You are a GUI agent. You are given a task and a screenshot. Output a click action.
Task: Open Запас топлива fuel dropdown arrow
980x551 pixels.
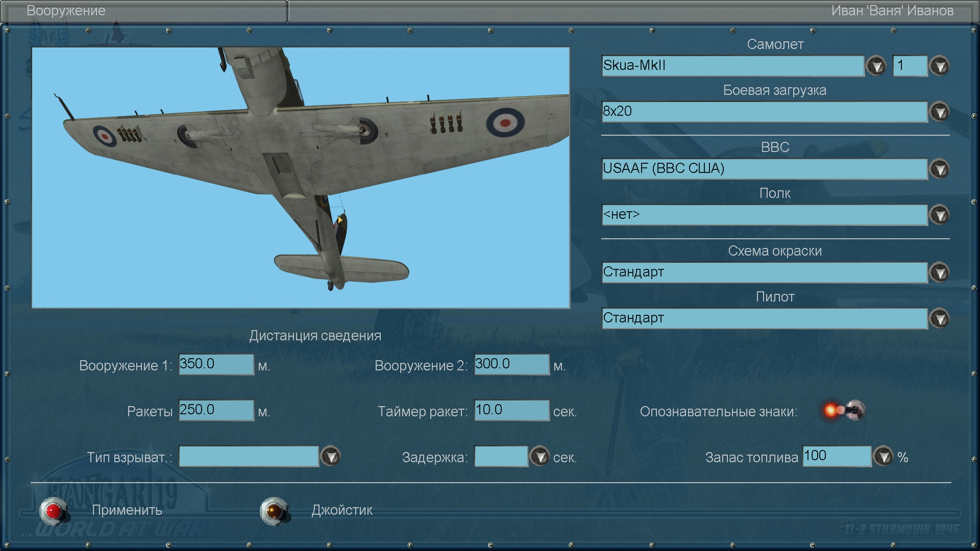[x=884, y=457]
